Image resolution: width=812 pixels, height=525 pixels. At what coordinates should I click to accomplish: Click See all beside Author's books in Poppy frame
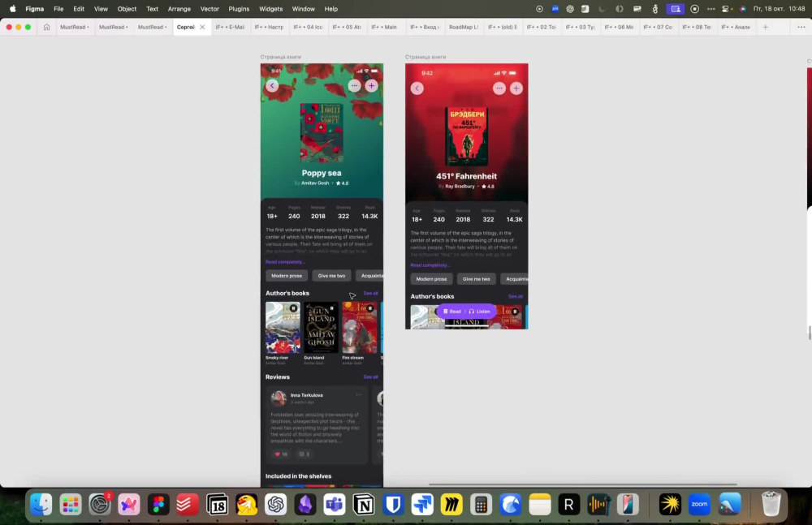(371, 293)
